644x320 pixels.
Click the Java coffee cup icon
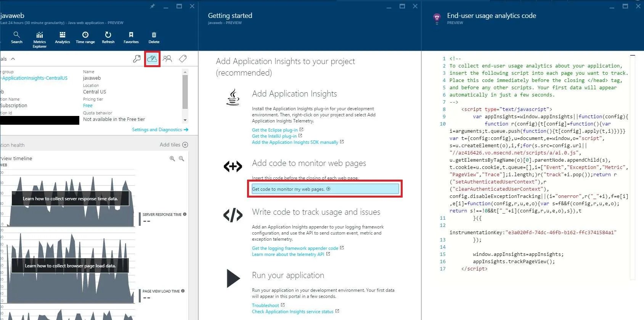233,97
